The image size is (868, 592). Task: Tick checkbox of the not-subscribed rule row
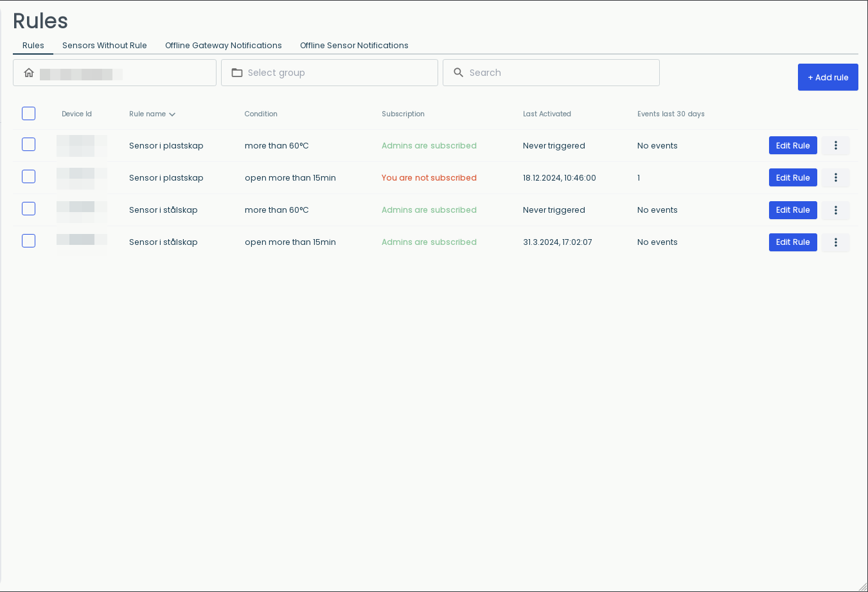click(28, 177)
